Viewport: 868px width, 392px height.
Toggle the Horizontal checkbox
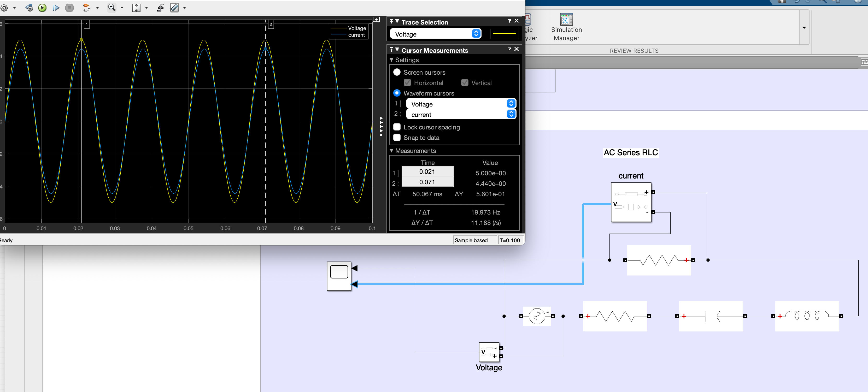[407, 83]
